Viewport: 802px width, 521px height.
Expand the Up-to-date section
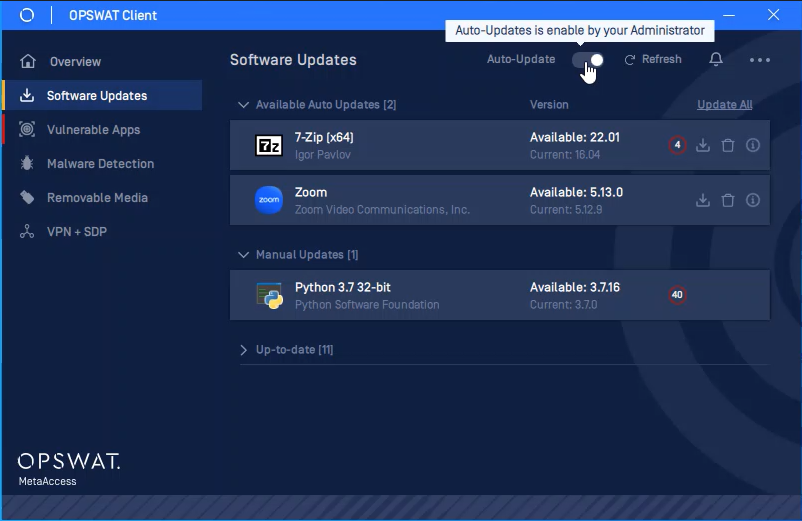pyautogui.click(x=243, y=350)
